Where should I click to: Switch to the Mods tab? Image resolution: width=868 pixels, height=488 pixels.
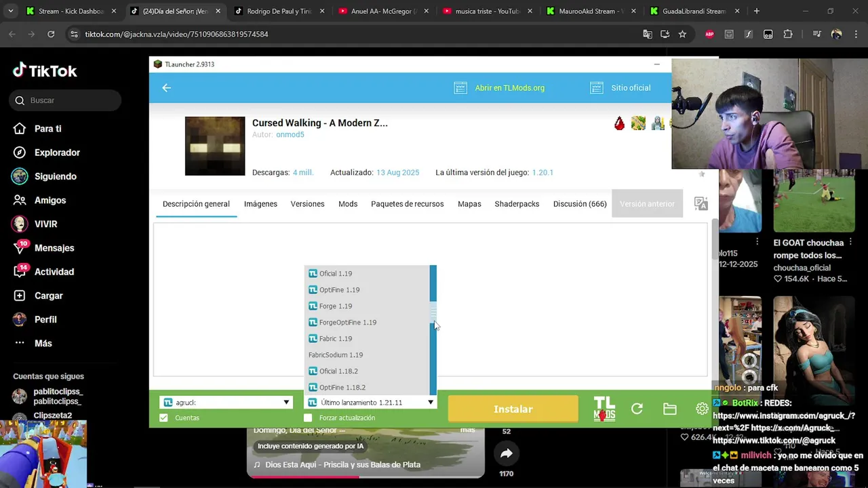(x=348, y=204)
